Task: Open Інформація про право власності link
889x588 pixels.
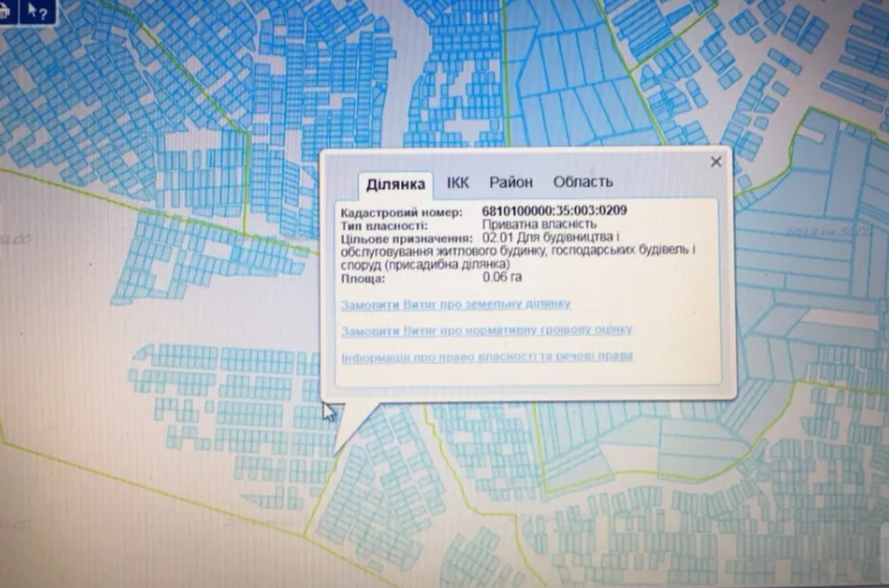Action: point(487,356)
